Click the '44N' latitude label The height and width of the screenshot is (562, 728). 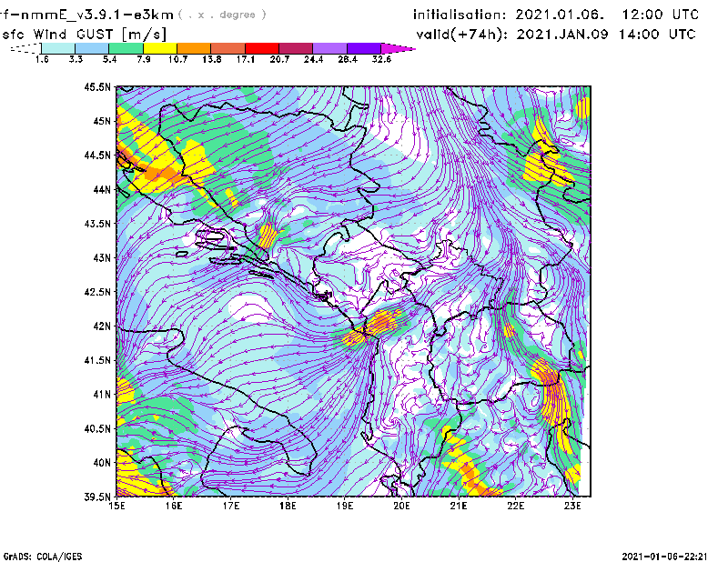(102, 189)
